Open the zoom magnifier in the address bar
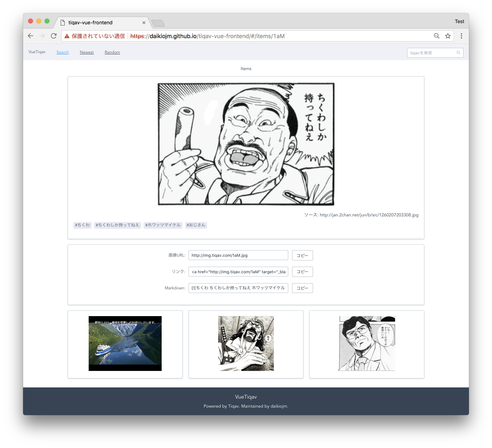This screenshot has height=448, width=492. (x=437, y=36)
